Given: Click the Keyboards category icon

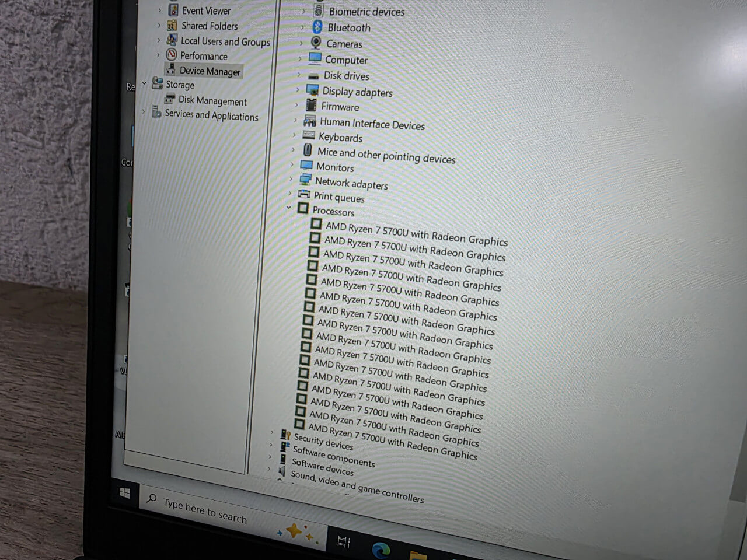Looking at the screenshot, I should coord(309,135).
